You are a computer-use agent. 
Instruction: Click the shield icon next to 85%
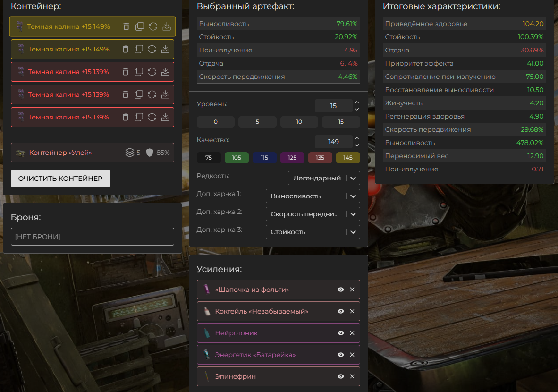point(150,153)
